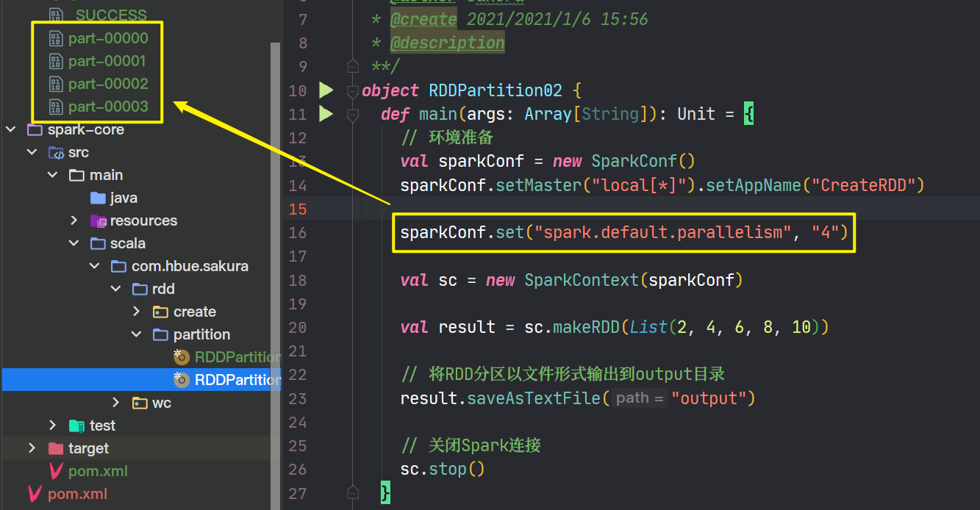This screenshot has height=510, width=980.
Task: Collapse the rdd package chevron
Action: click(115, 290)
